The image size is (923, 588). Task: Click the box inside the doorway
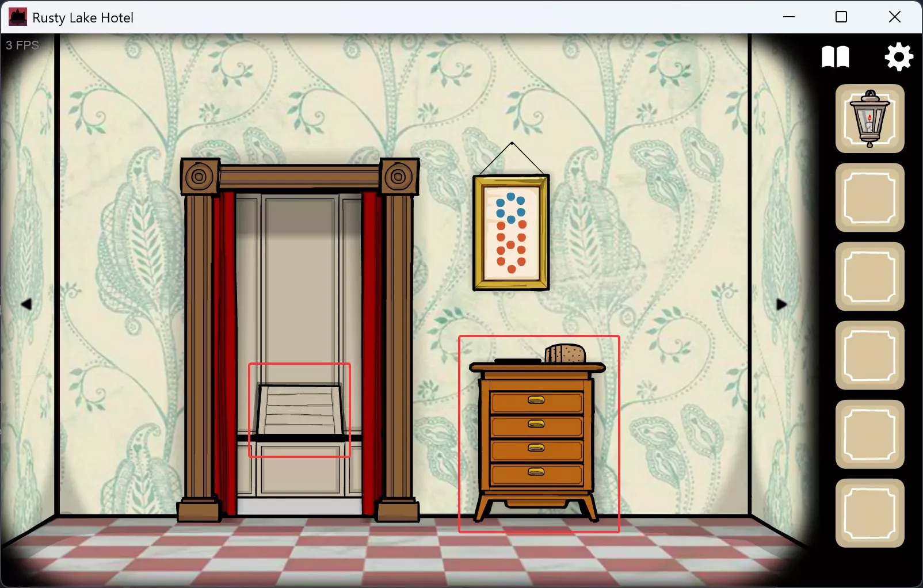click(x=299, y=410)
